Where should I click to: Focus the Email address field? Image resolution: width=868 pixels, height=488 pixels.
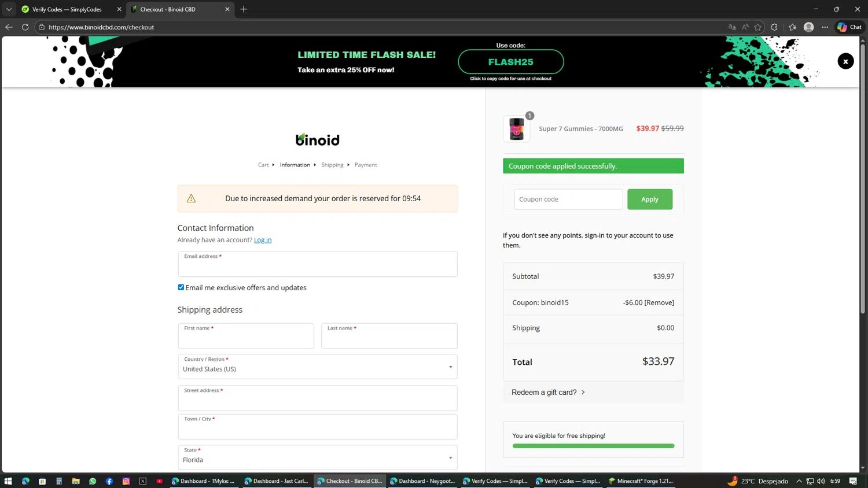pos(318,264)
